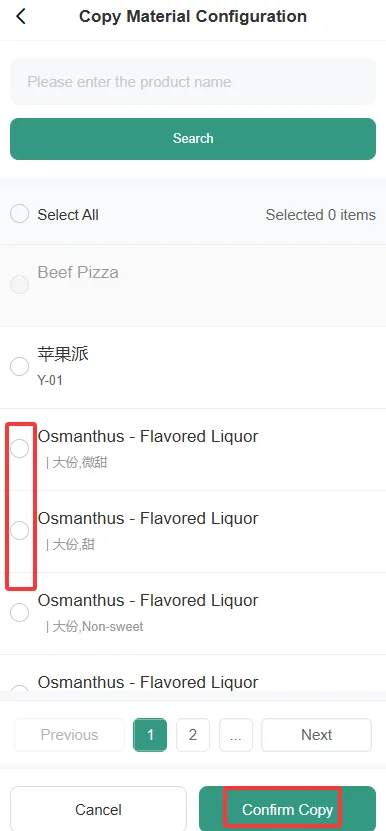Click the green Search button
The width and height of the screenshot is (386, 831).
coord(193,138)
